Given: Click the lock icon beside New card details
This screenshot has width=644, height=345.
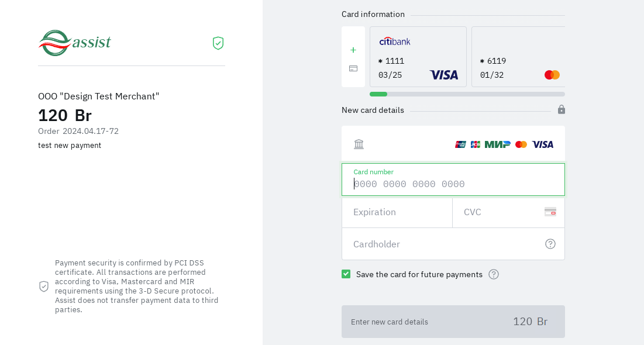Looking at the screenshot, I should tap(562, 109).
